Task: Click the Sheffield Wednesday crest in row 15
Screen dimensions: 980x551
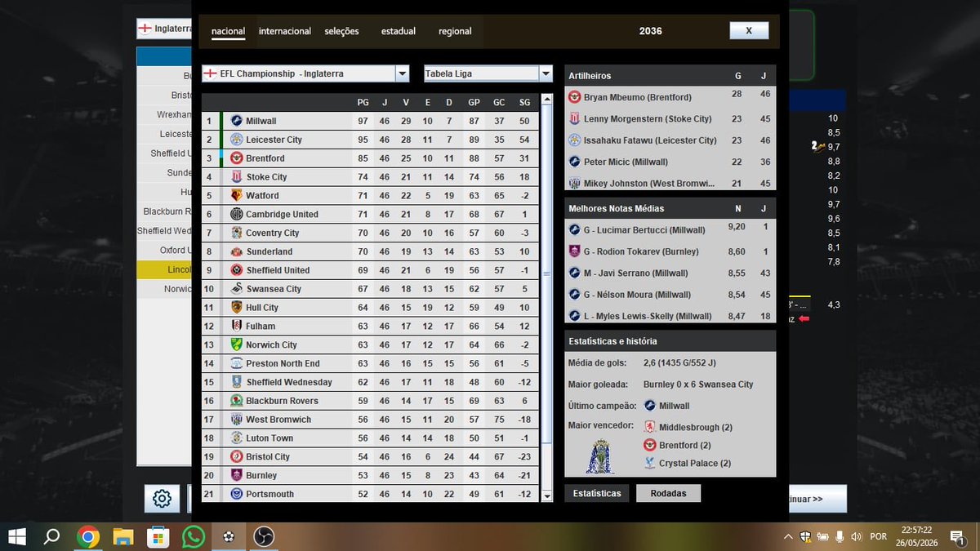Action: pos(237,382)
